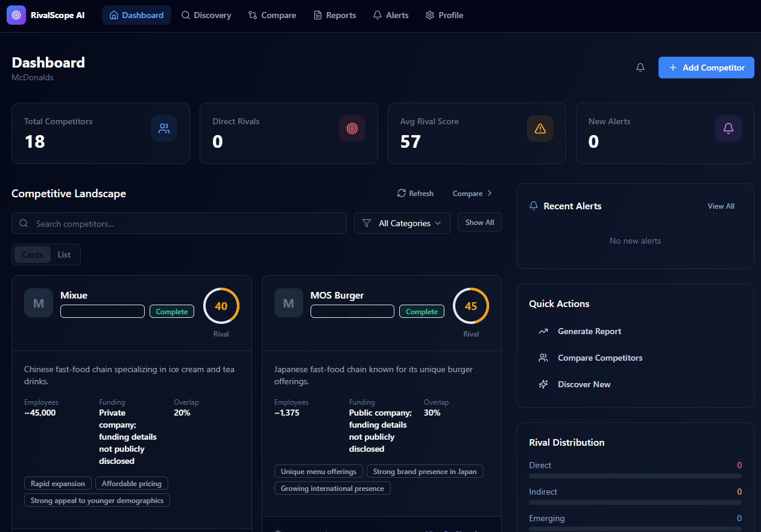This screenshot has height=532, width=761.
Task: Click the Emerging label in Rival Distribution
Action: click(x=547, y=518)
